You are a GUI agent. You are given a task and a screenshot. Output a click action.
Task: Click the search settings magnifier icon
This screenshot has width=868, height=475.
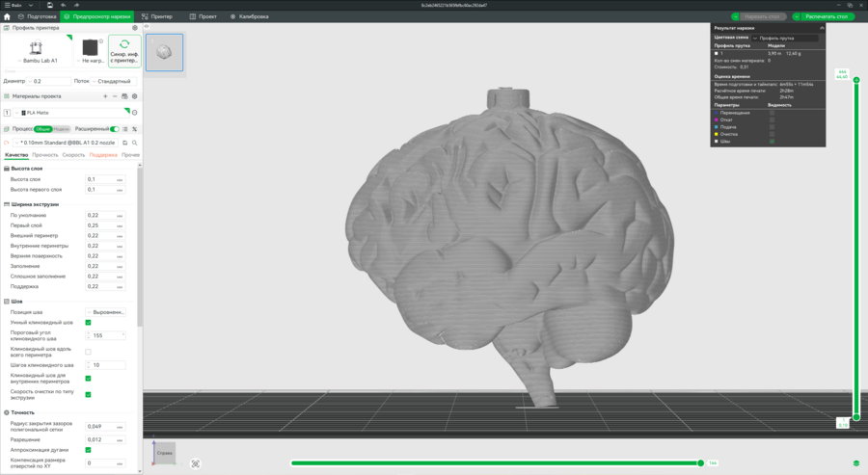tap(134, 143)
